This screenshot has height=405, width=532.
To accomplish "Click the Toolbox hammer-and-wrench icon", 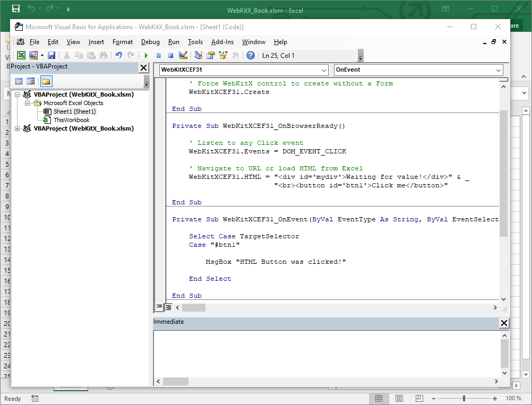I will (235, 55).
